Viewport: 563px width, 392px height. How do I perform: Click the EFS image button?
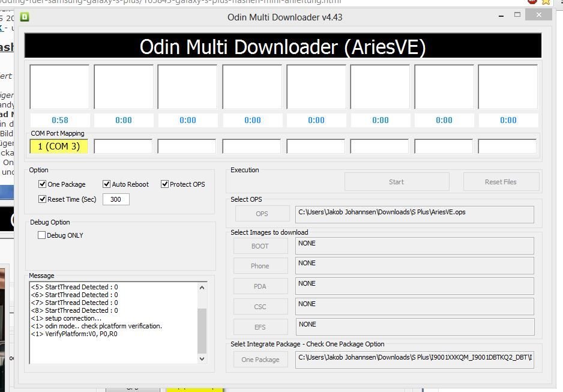(260, 327)
